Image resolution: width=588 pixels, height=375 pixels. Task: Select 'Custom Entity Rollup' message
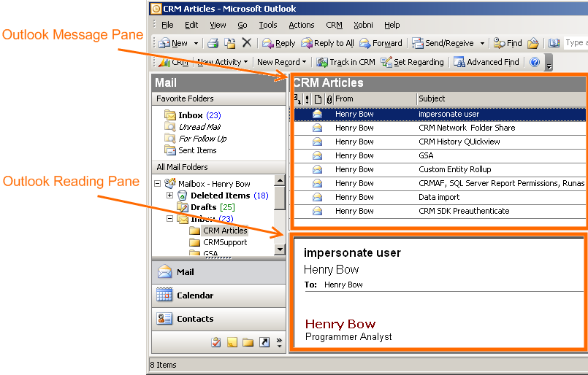point(440,169)
